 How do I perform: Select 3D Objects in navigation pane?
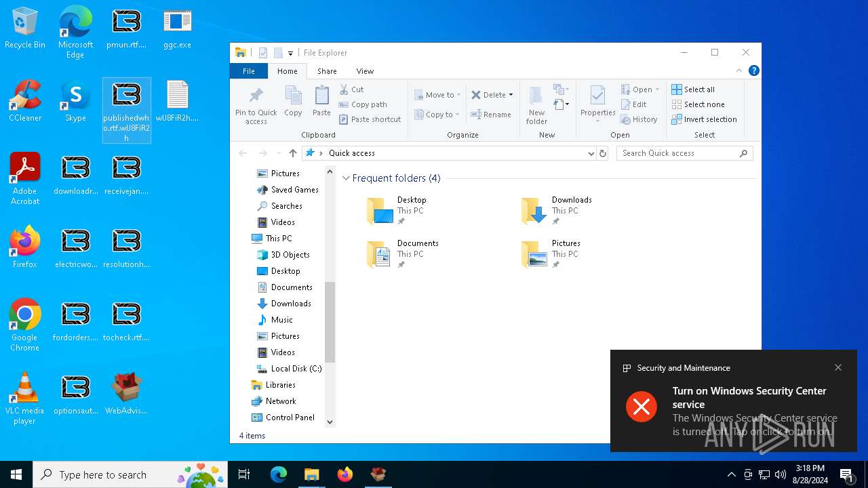coord(283,255)
